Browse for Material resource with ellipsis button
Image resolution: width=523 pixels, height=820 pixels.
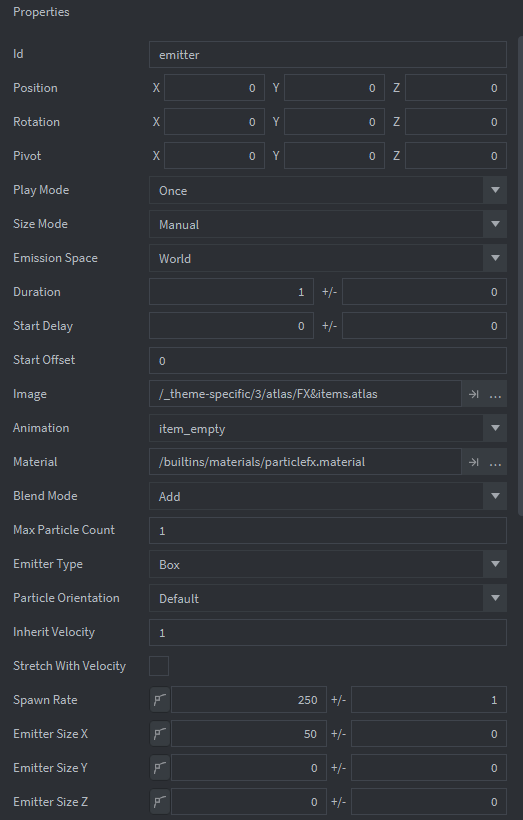[495, 462]
